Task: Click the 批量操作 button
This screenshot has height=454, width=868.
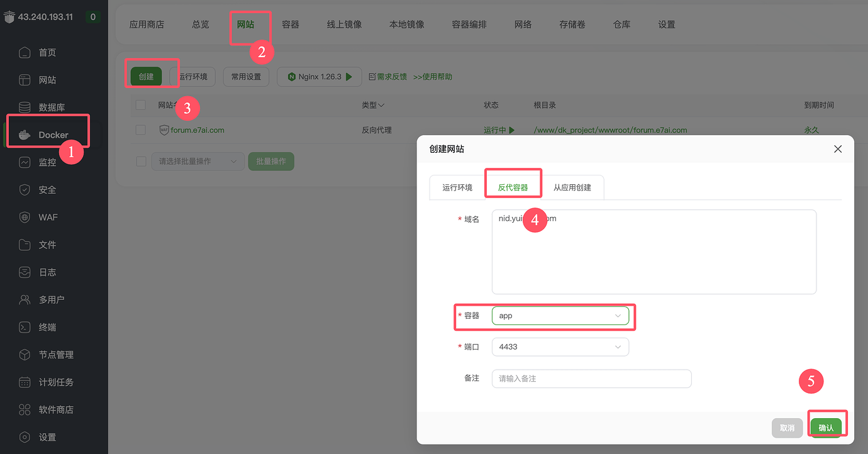Action: (271, 162)
